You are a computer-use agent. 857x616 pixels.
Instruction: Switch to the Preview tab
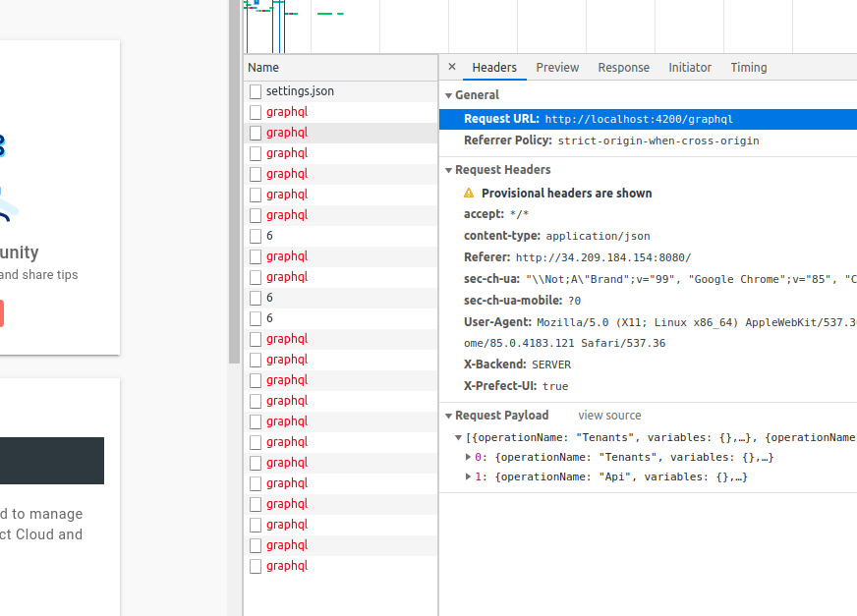coord(557,67)
